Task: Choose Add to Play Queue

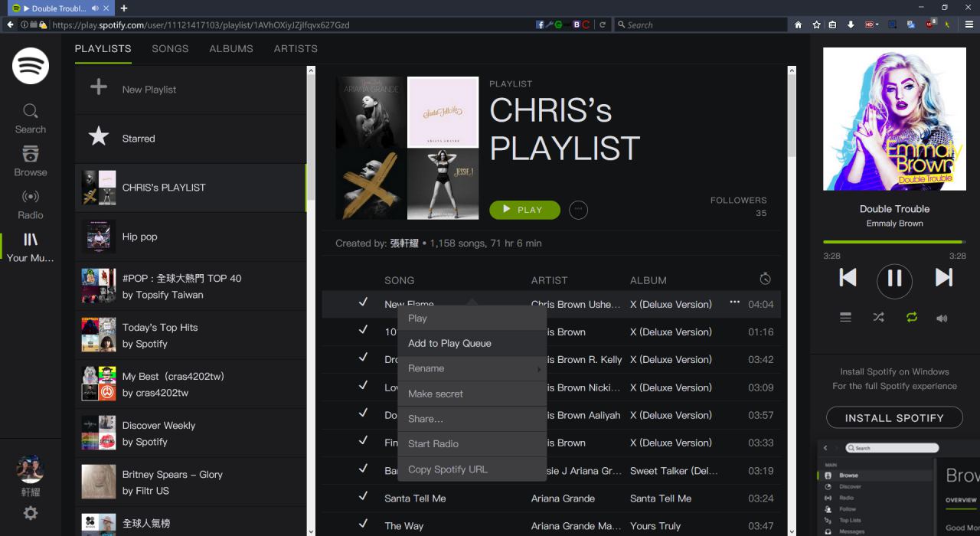Action: click(x=472, y=343)
